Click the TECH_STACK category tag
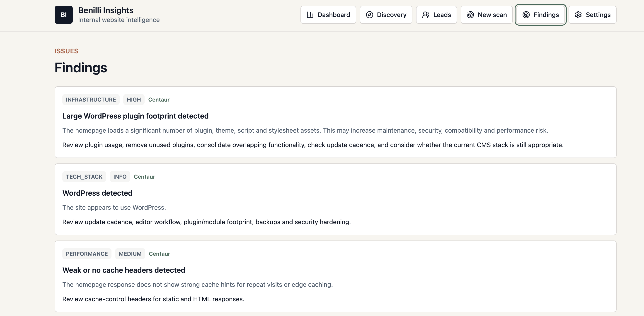 [84, 177]
